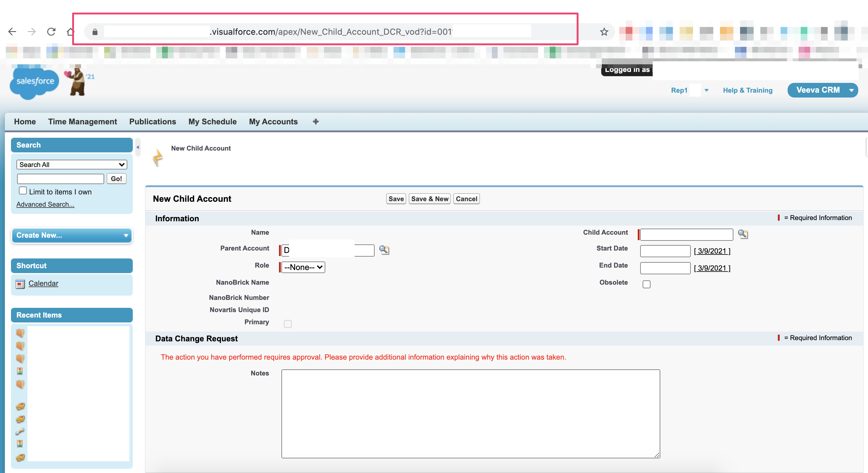
Task: Click the plus icon for all tabs
Action: click(316, 122)
